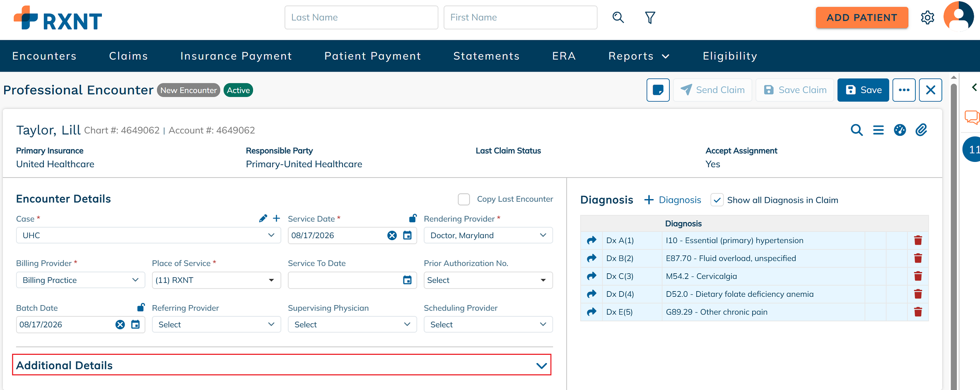Open the Scheduling Provider dropdown

click(x=488, y=325)
